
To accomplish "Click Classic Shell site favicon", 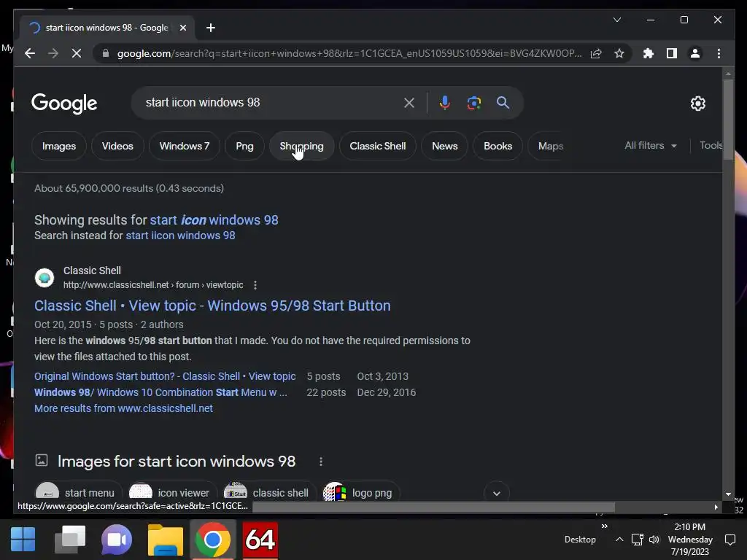I will click(44, 278).
